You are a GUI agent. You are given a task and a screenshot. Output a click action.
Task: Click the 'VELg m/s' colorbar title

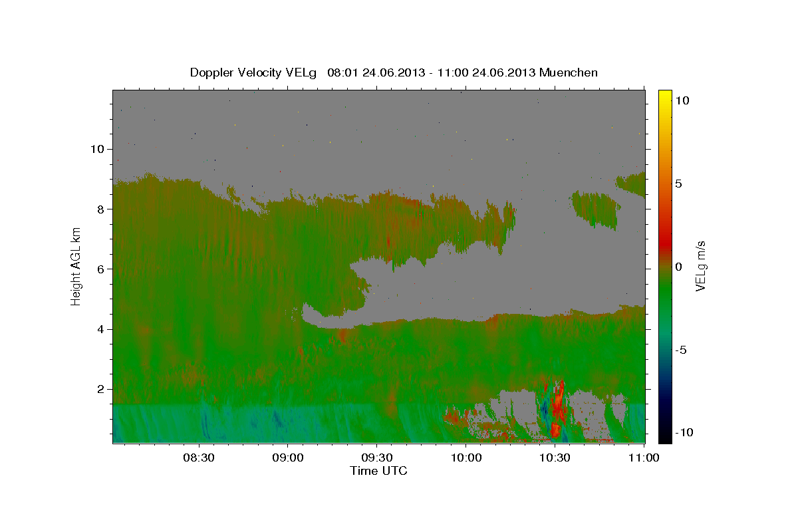[700, 267]
